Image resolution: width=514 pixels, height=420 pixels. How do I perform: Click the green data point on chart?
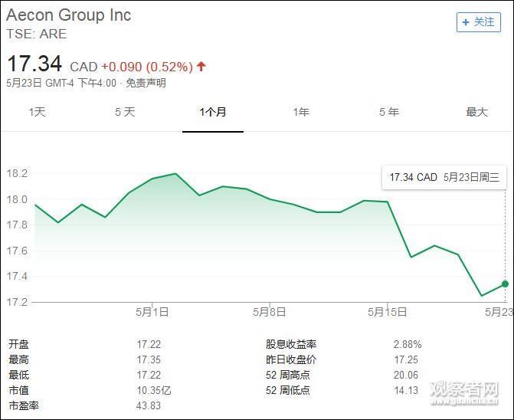tap(505, 284)
